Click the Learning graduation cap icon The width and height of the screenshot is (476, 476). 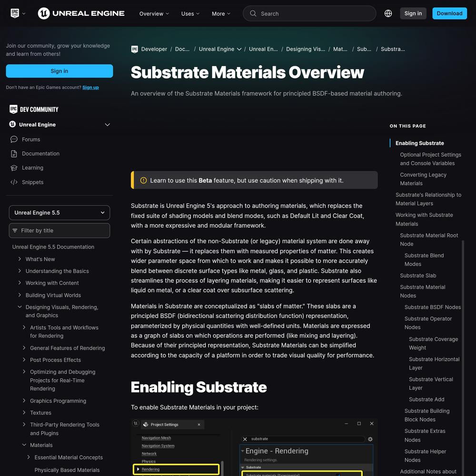(x=14, y=168)
